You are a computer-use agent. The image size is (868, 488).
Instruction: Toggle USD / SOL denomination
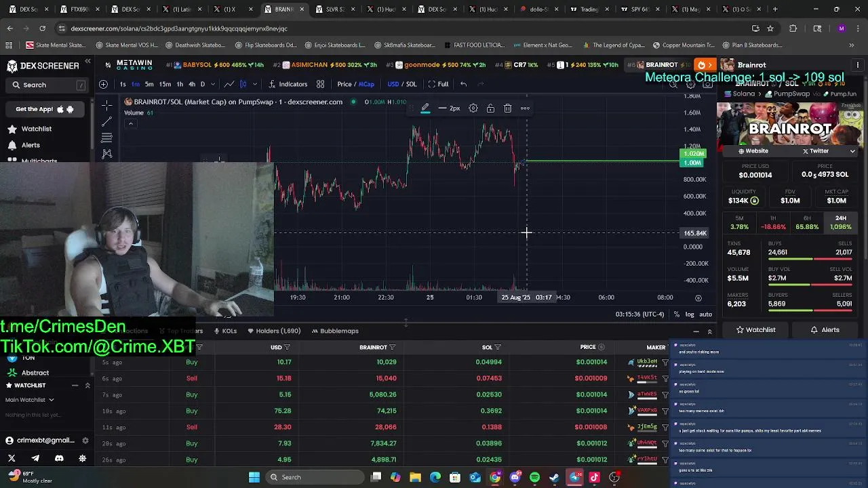click(401, 84)
